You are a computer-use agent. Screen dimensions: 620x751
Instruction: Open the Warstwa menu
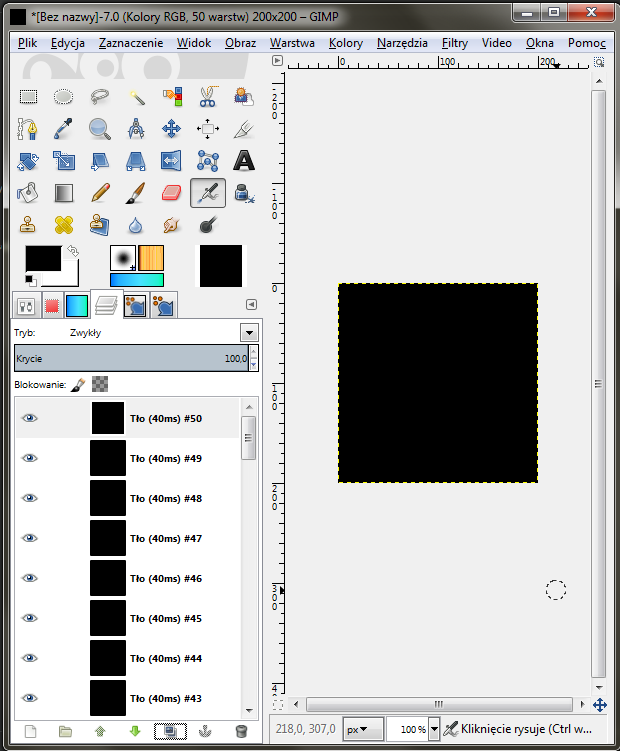tap(292, 43)
